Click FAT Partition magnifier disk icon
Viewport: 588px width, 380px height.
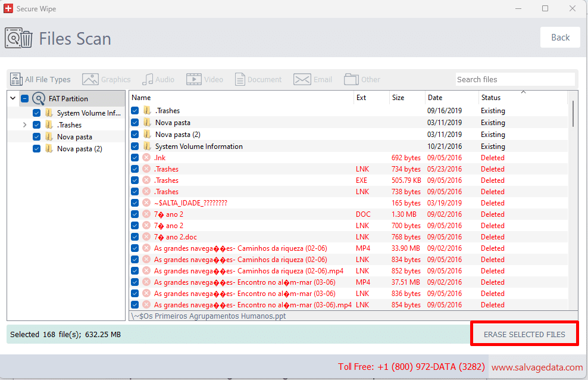pyautogui.click(x=39, y=99)
